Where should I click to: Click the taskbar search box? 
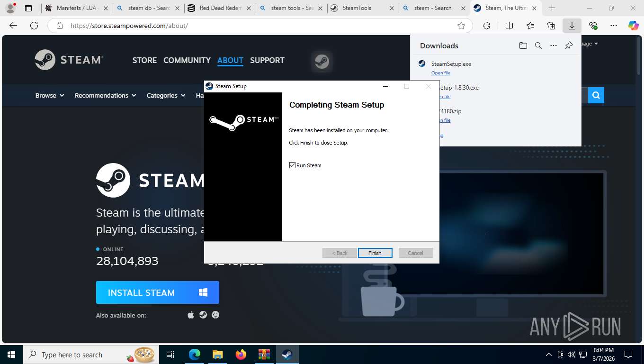click(x=91, y=355)
